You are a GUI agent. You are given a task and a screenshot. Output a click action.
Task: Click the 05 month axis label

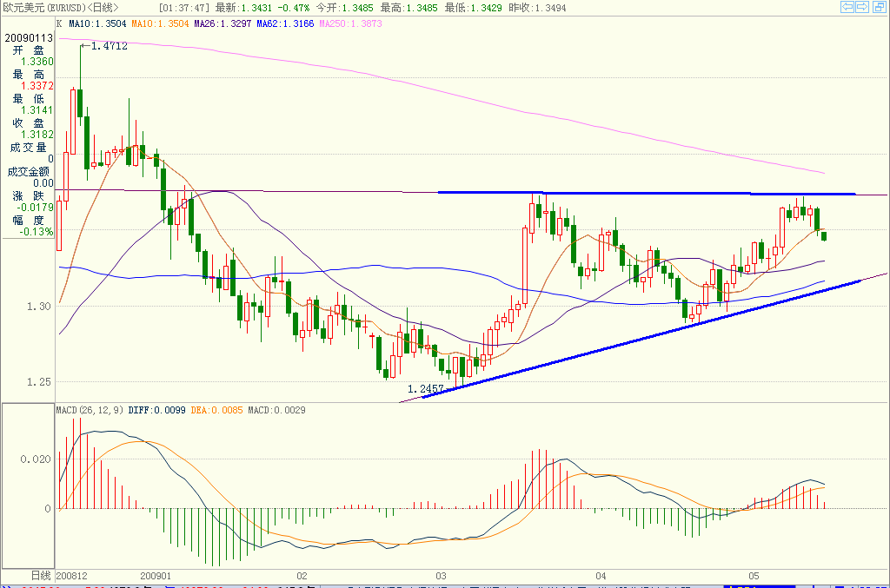[x=754, y=576]
